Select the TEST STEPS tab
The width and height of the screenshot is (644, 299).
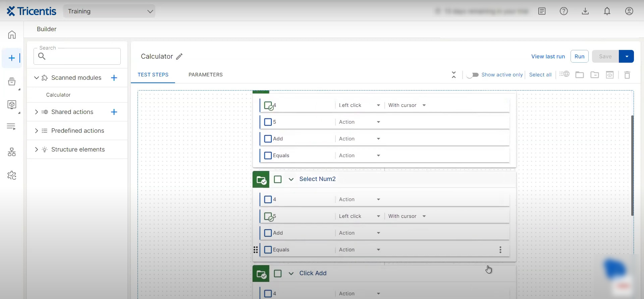point(153,75)
